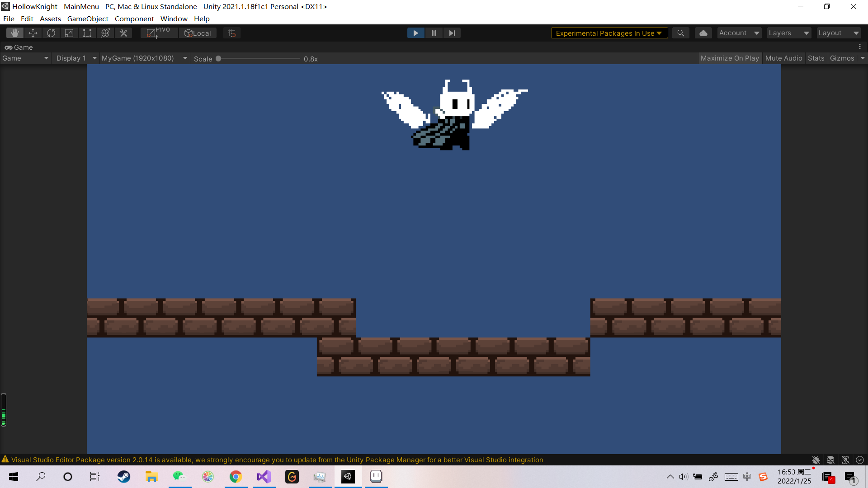Open Google Chrome from the taskbar
The height and width of the screenshot is (488, 868).
click(236, 477)
